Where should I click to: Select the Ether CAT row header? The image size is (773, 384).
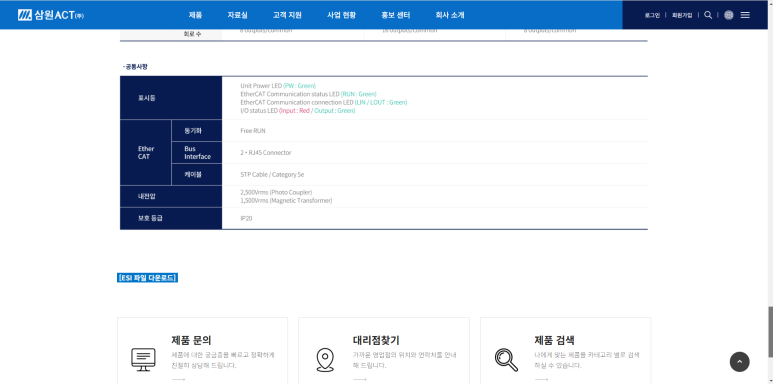click(x=146, y=152)
